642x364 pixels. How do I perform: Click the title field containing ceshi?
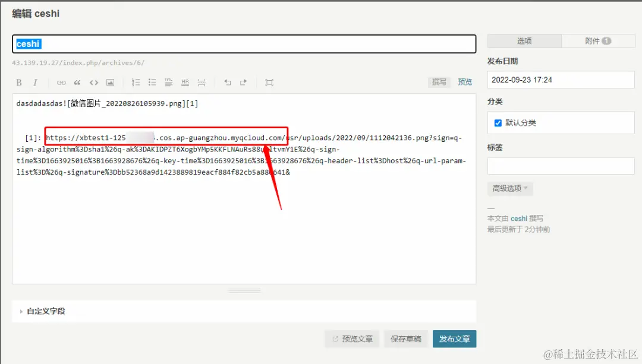pos(244,44)
